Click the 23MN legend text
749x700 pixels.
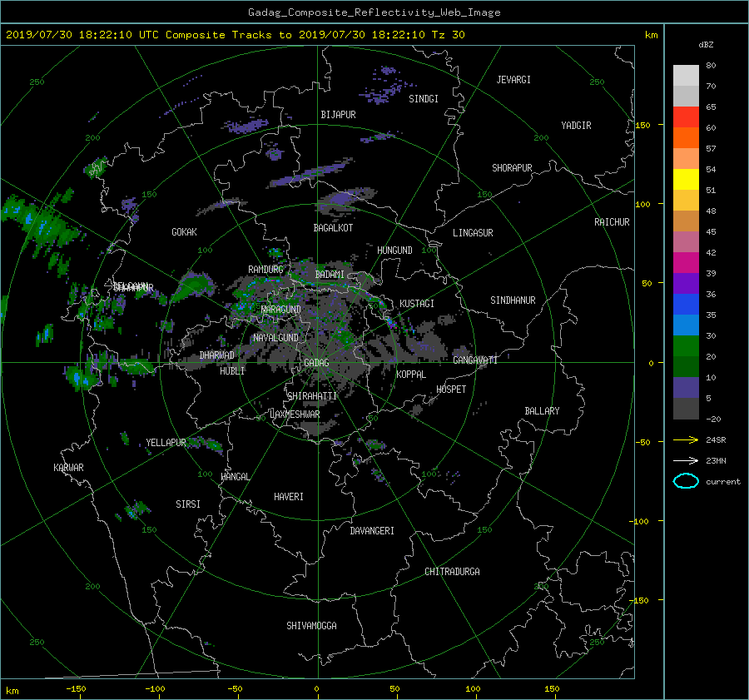(x=716, y=461)
